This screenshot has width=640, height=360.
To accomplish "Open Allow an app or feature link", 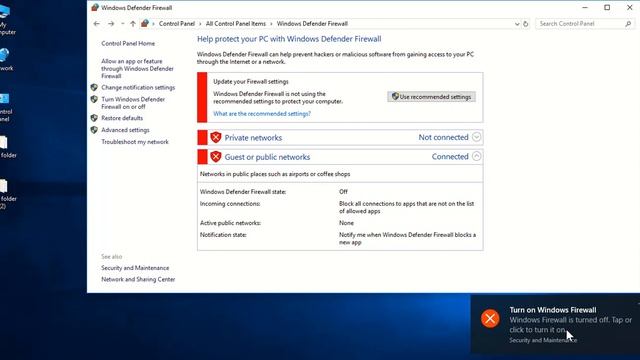I will 138,69.
